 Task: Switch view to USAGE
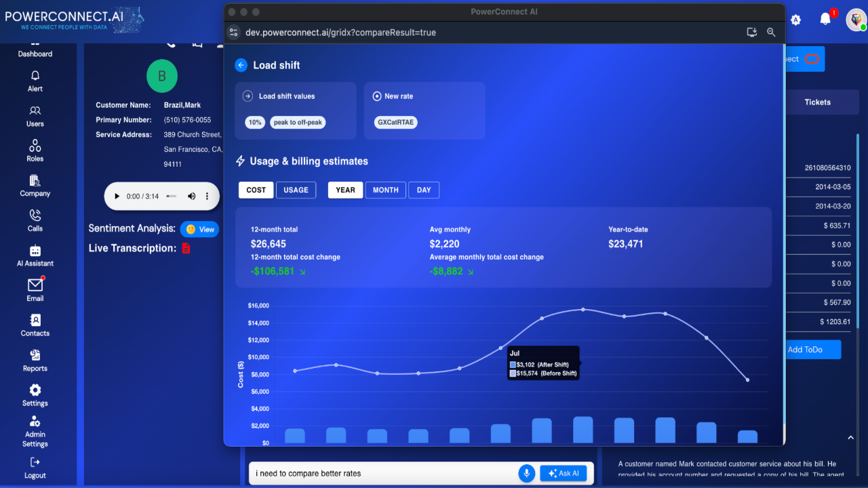point(296,190)
